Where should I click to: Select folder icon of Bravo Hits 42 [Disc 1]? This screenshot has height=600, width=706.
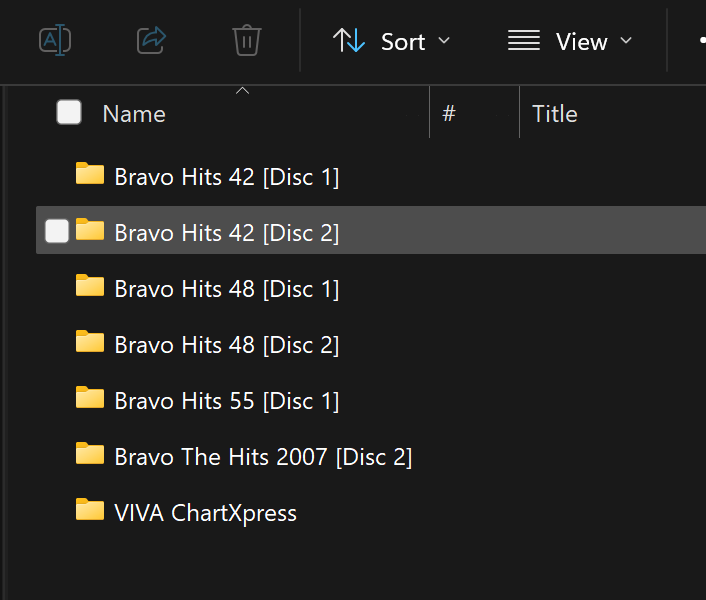tap(90, 173)
